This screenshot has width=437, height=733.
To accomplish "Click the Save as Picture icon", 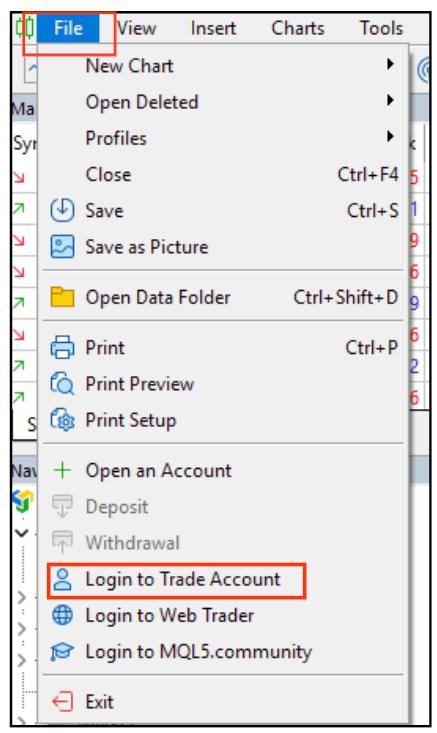I will pos(62,247).
